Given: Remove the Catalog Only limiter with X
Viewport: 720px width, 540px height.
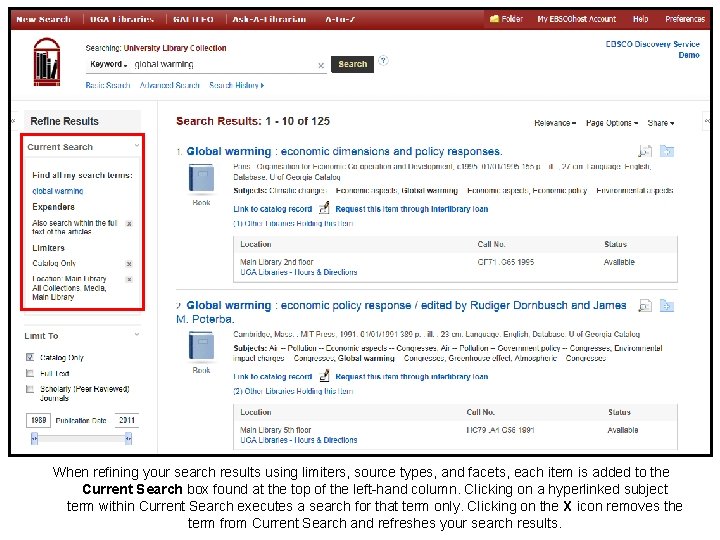Looking at the screenshot, I should coord(129,264).
